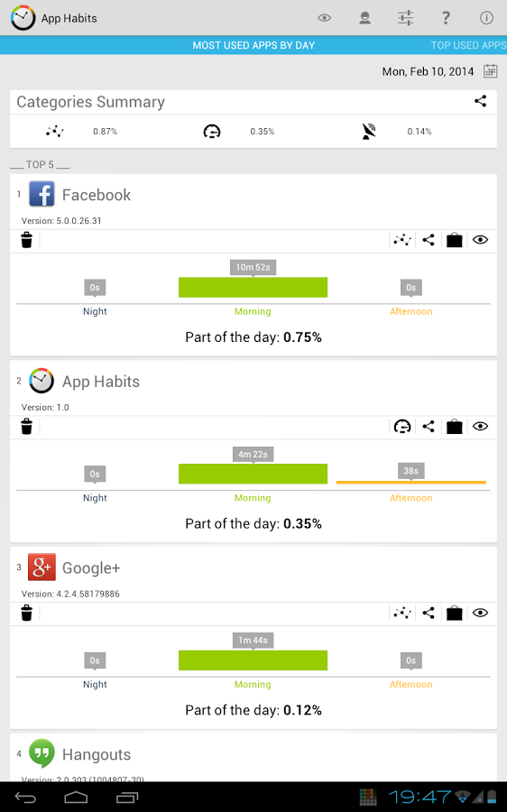Click the Facebook Morning usage bar

253,288
